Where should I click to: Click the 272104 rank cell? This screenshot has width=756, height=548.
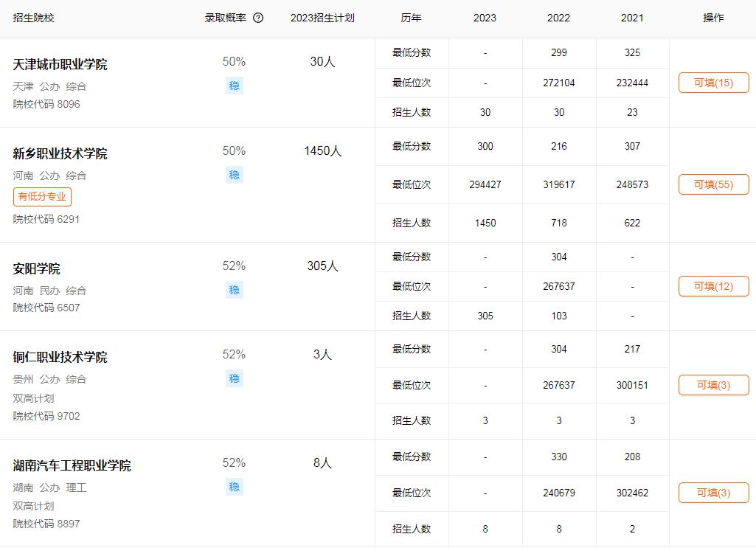point(559,83)
